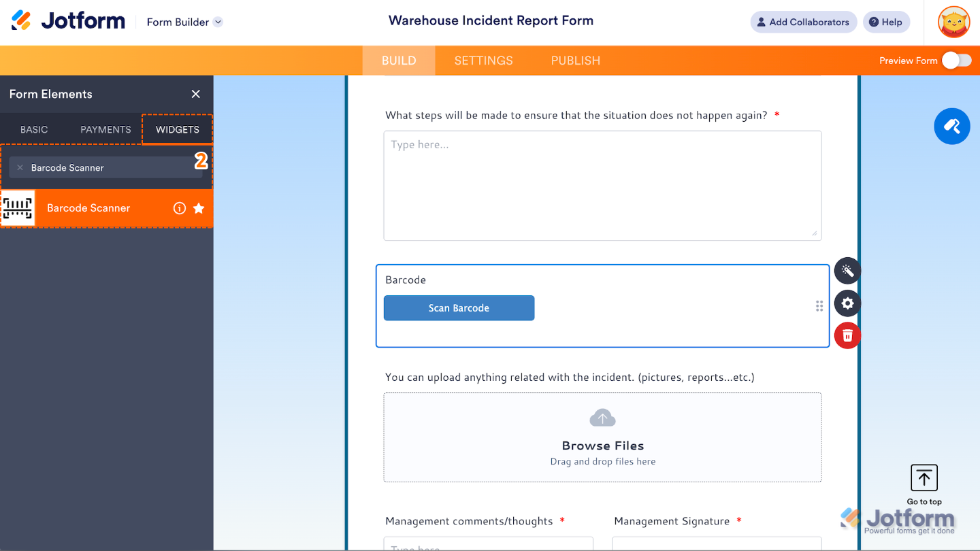Image resolution: width=980 pixels, height=551 pixels.
Task: Select the BASIC elements tab
Action: tap(35, 129)
